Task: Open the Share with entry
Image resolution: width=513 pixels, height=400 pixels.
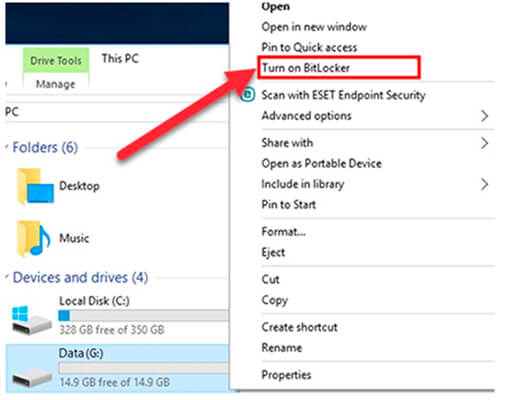Action: tap(287, 143)
